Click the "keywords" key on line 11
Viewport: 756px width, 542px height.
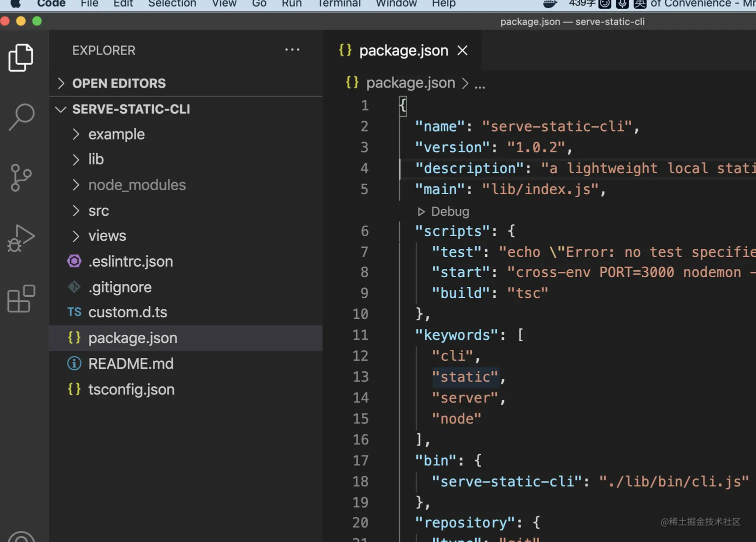click(x=457, y=335)
